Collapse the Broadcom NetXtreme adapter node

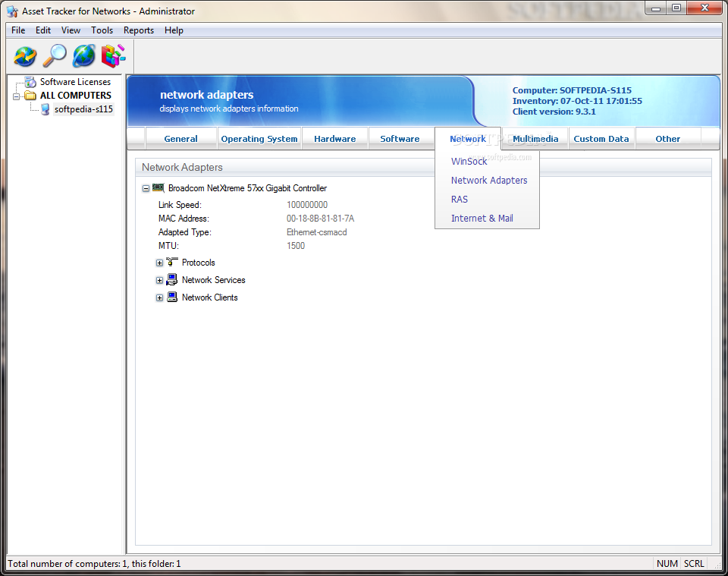146,189
